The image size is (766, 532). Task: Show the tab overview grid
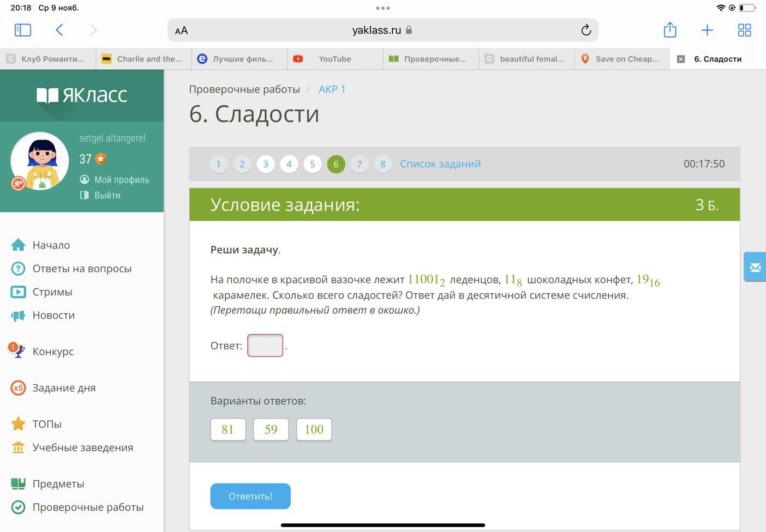coord(744,30)
